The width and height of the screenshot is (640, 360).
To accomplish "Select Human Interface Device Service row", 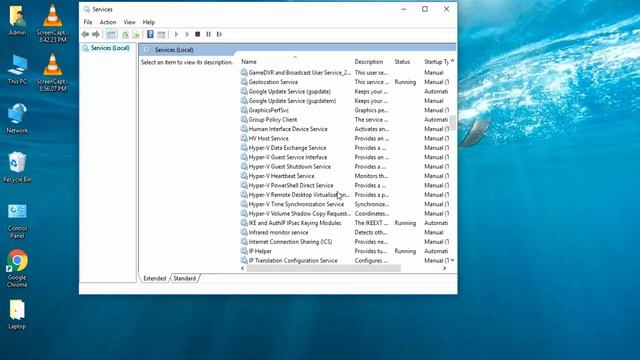I will click(x=345, y=129).
